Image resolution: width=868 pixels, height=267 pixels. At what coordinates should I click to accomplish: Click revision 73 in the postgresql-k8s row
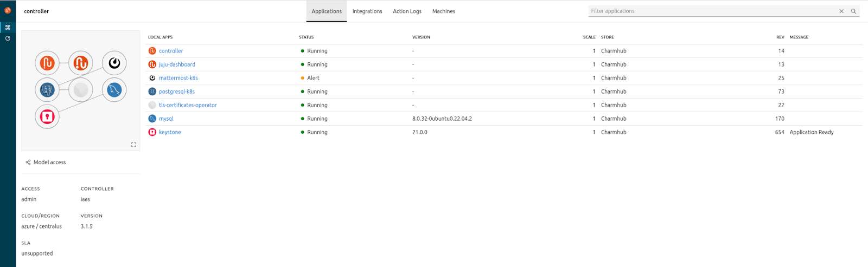(x=781, y=92)
